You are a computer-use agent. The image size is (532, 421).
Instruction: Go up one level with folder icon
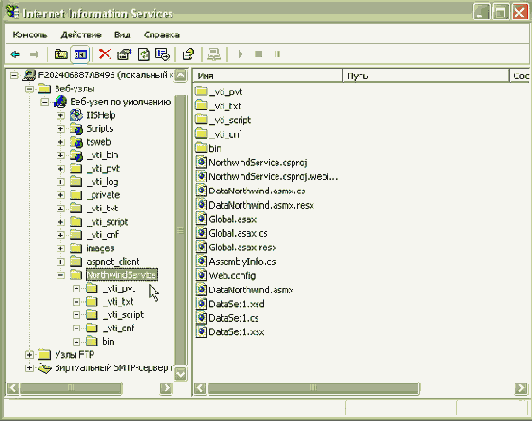(61, 54)
